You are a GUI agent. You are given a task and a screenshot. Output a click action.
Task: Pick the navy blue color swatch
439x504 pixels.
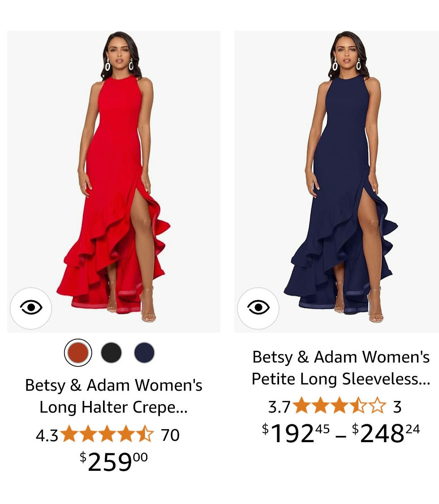[144, 353]
